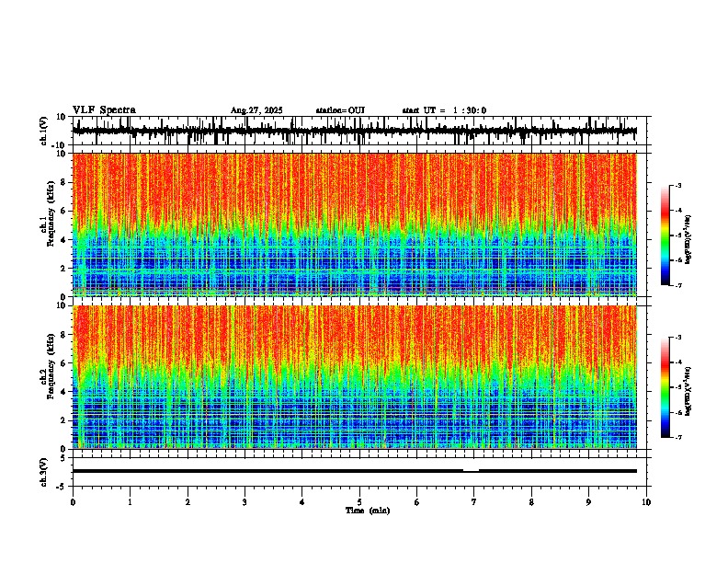Image resolution: width=728 pixels, height=563 pixels.
Task: Click inside the ch.2 spectrogram panel
Action: pos(354,377)
